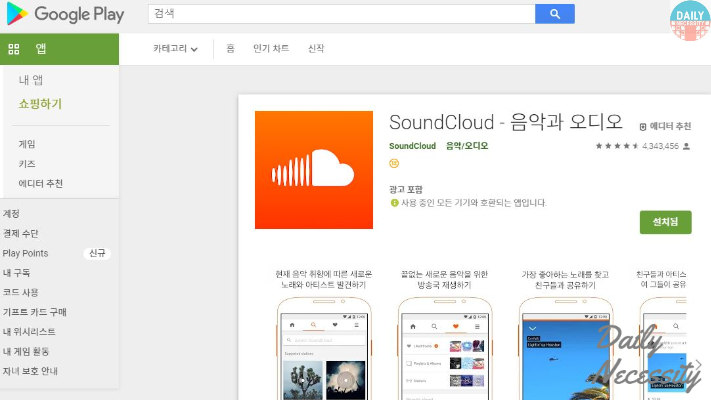
Task: Click the 에디터 추천 badge
Action: [x=665, y=127]
